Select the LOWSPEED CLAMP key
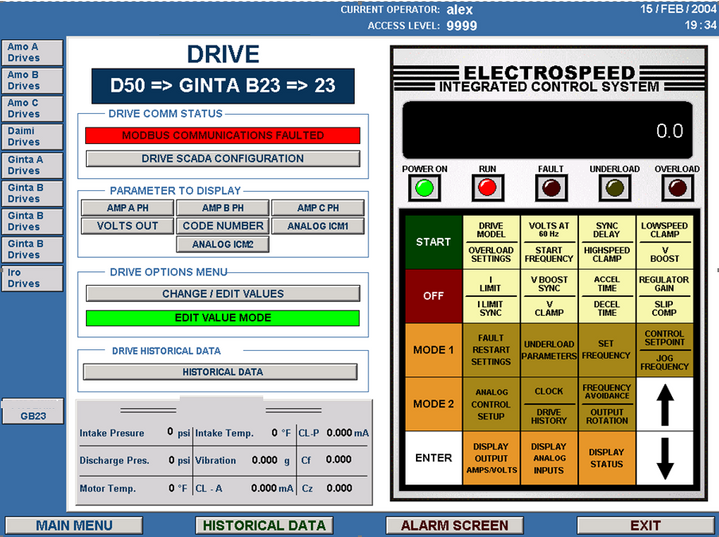 (664, 230)
